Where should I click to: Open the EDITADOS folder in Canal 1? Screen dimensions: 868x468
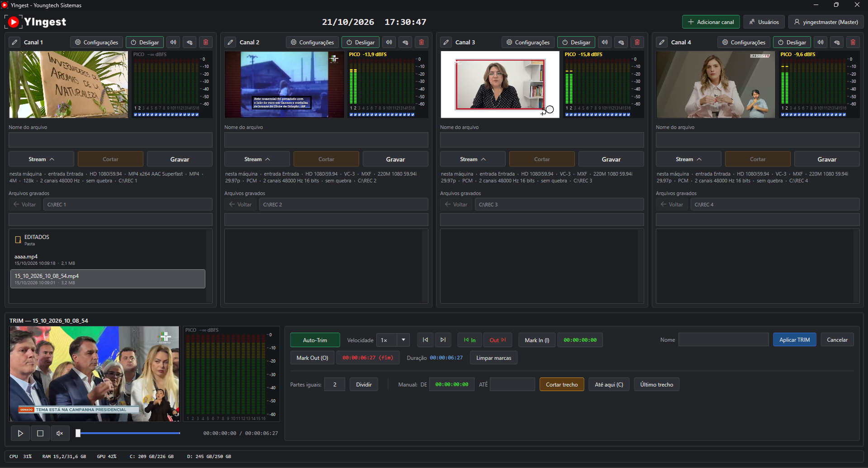pyautogui.click(x=108, y=240)
